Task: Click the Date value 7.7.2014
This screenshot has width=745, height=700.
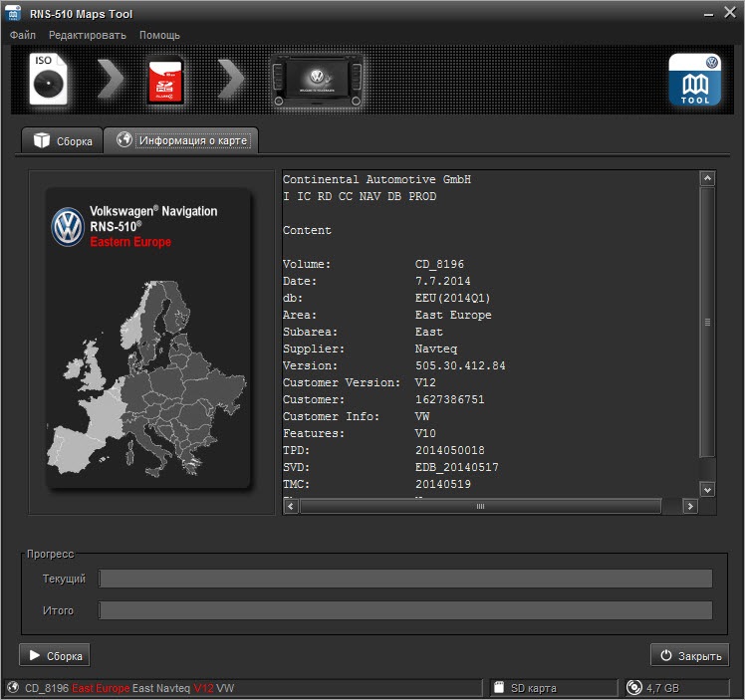Action: [443, 281]
